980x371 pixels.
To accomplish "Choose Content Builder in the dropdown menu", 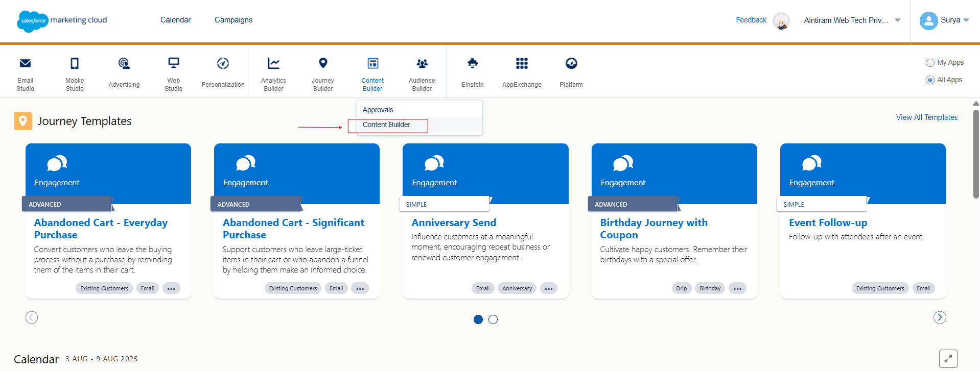I will click(x=387, y=125).
